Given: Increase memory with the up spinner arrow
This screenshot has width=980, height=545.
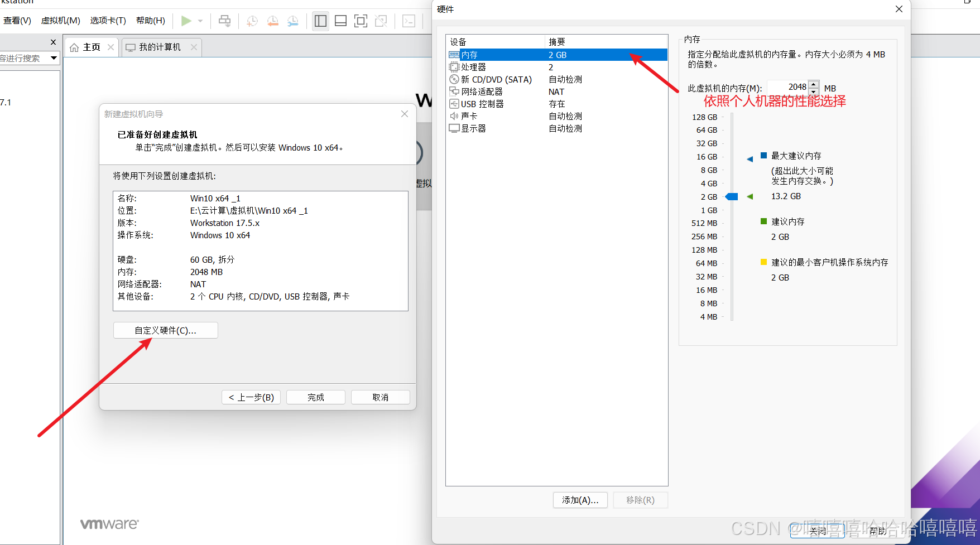Looking at the screenshot, I should [x=814, y=84].
